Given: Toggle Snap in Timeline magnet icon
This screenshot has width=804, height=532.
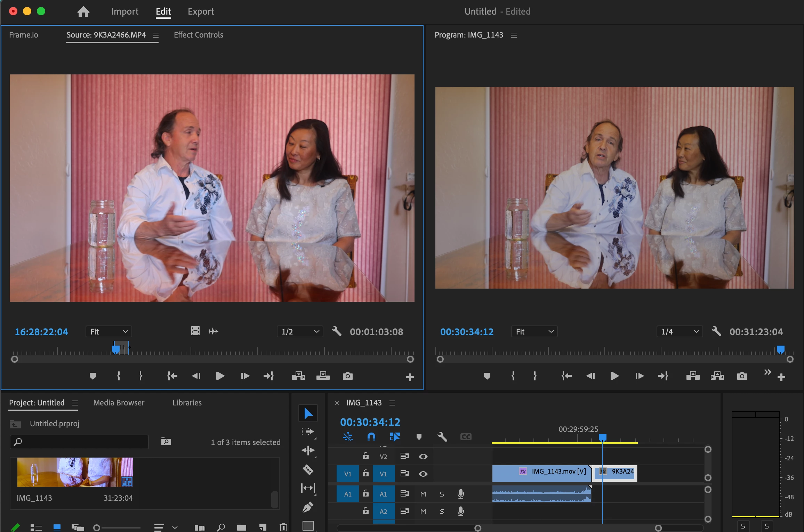Looking at the screenshot, I should point(371,437).
